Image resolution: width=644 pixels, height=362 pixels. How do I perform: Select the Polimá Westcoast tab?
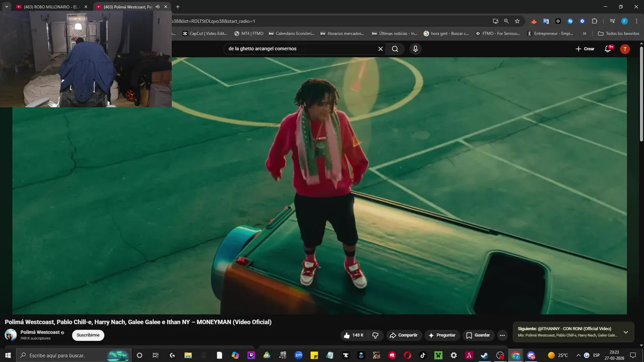coord(132,7)
